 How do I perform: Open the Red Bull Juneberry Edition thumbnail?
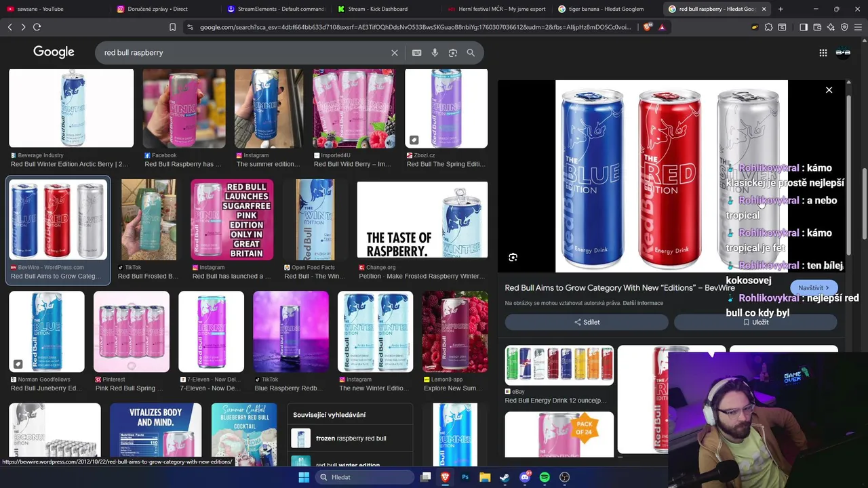pos(47,332)
